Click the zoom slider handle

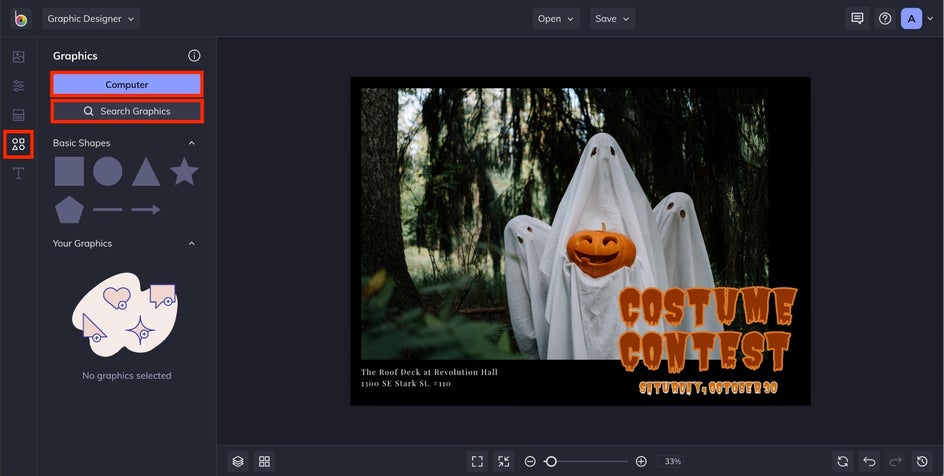pyautogui.click(x=550, y=461)
